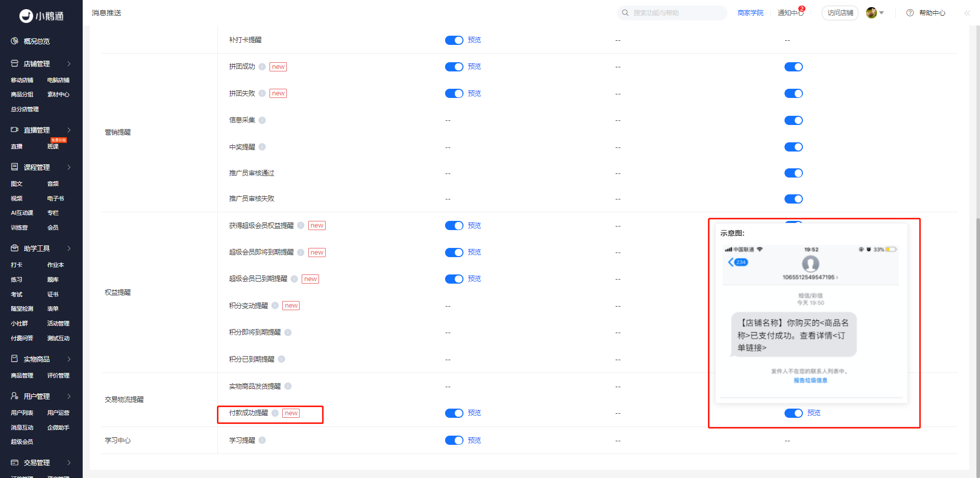Open the 商家学院 link
This screenshot has width=980, height=478.
750,13
